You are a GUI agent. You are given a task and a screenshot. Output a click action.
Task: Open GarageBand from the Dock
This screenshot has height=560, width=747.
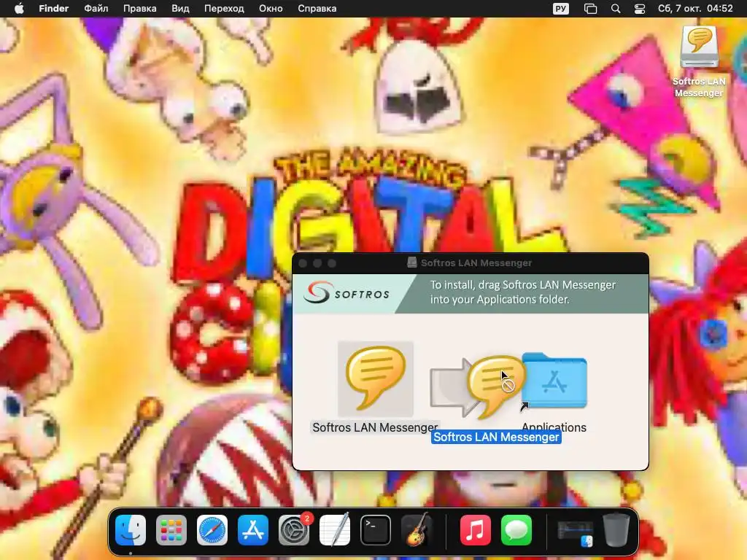[417, 530]
